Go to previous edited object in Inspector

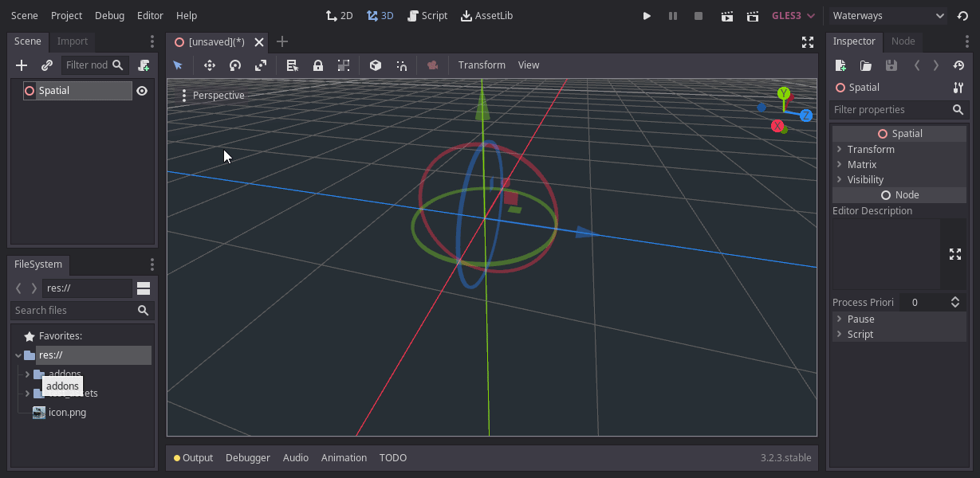click(917, 65)
